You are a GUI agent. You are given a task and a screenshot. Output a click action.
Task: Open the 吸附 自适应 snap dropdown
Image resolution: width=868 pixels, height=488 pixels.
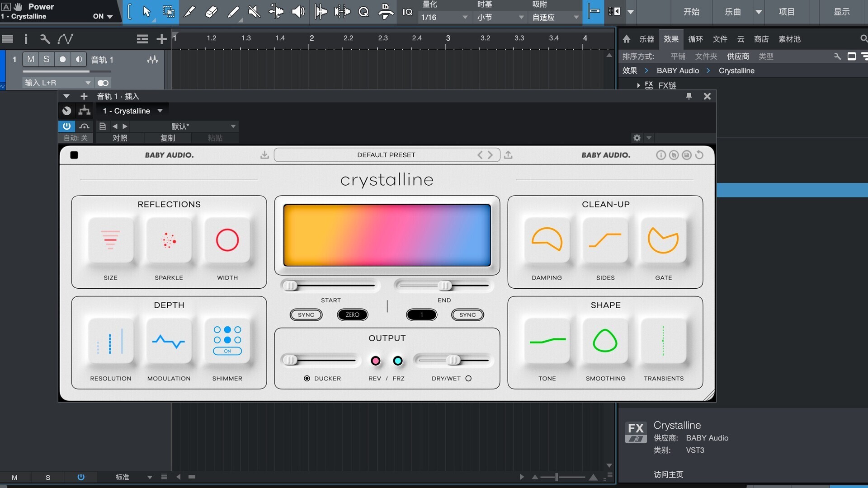coord(555,17)
